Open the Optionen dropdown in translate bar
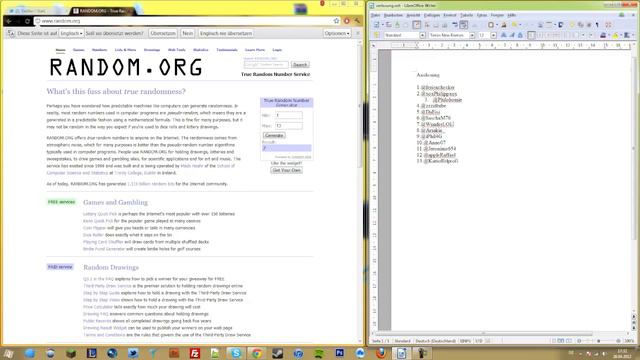Viewport: 640px width, 360px height. (x=337, y=33)
